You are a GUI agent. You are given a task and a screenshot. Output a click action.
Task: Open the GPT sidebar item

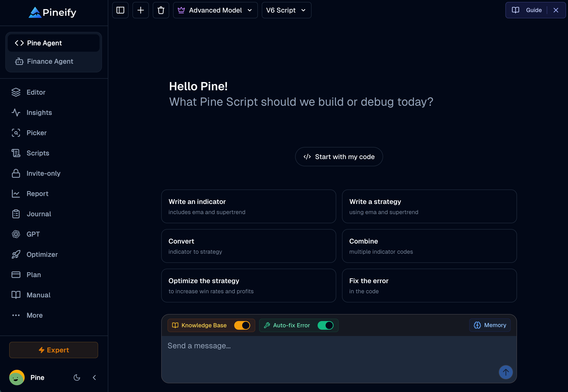[x=33, y=234]
